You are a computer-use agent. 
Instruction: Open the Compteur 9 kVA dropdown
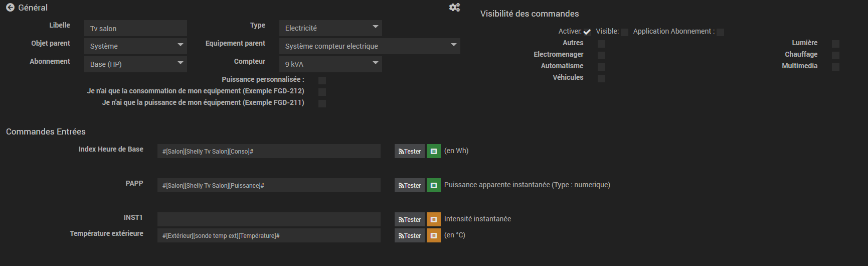point(330,64)
